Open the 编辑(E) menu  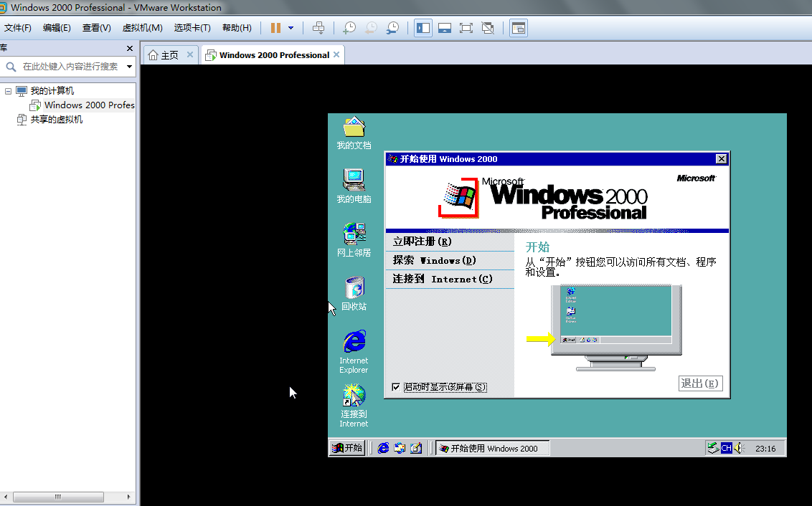pos(57,28)
